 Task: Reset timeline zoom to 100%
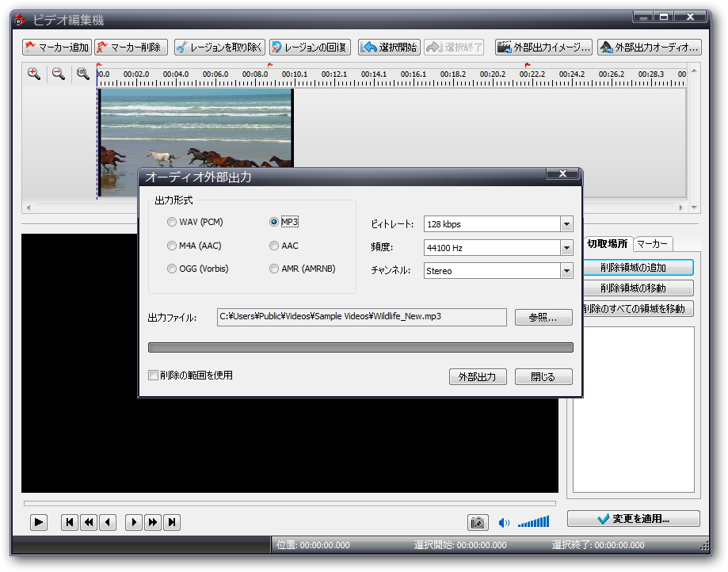coord(83,74)
